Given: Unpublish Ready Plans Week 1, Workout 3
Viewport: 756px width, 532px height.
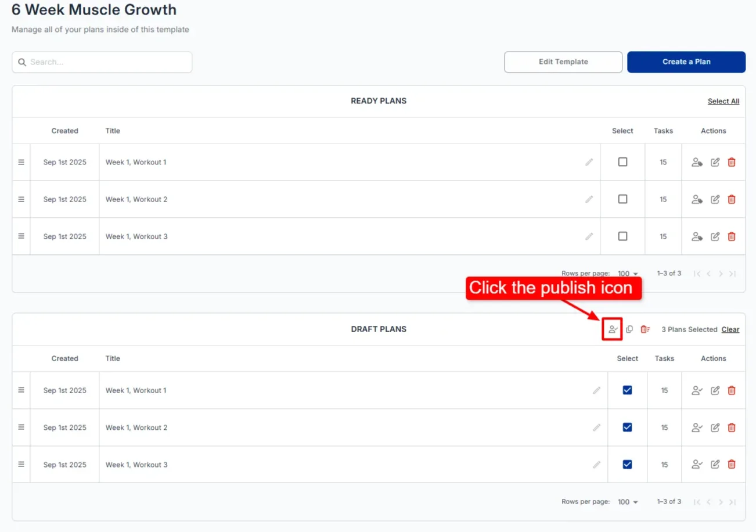Looking at the screenshot, I should click(697, 236).
